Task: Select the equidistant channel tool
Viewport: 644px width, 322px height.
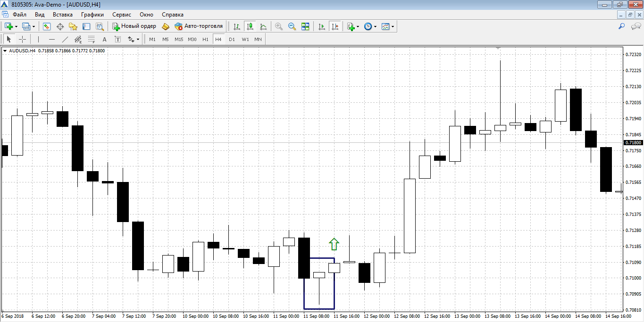Action: pos(78,39)
